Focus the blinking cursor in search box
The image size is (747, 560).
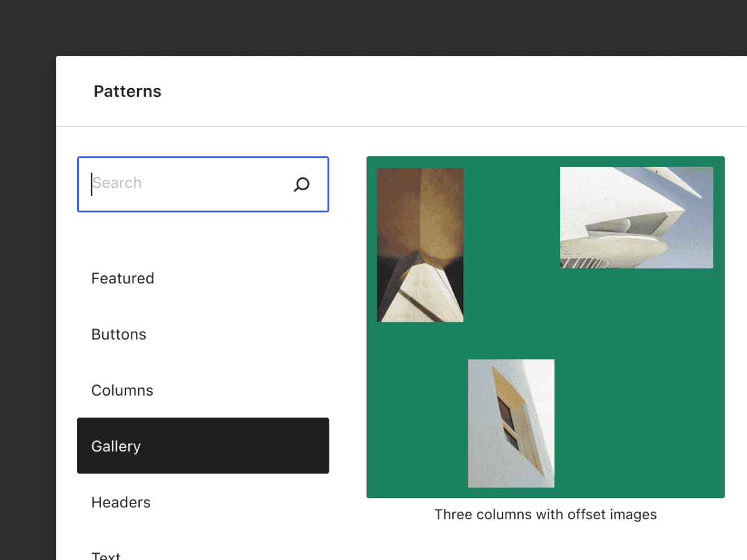92,183
